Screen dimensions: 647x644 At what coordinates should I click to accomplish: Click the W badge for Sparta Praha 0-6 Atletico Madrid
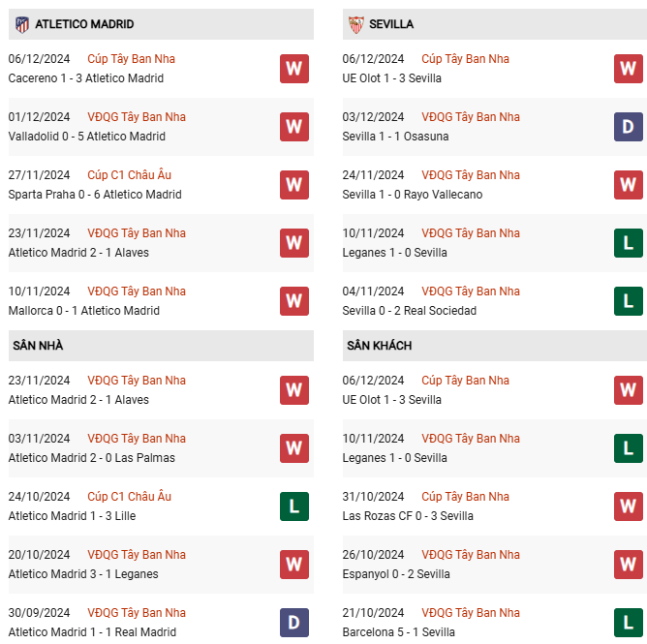294,185
